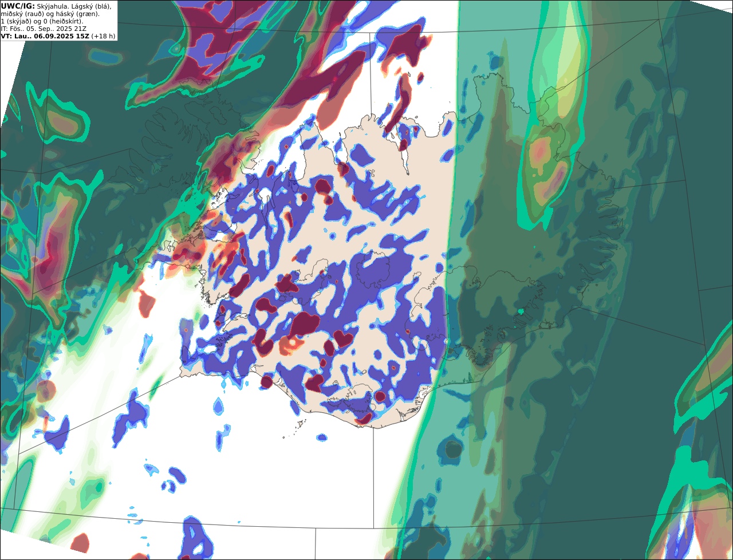This screenshot has width=733, height=560.
Task: Click the '(+18 h)' forecast offset
Action: pyautogui.click(x=103, y=36)
